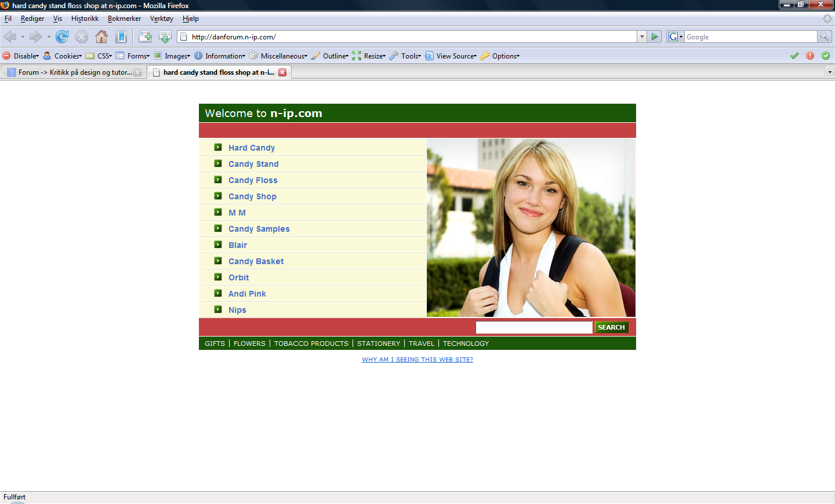This screenshot has height=504, width=835.
Task: Open the CSS dropdown menu
Action: pos(99,56)
